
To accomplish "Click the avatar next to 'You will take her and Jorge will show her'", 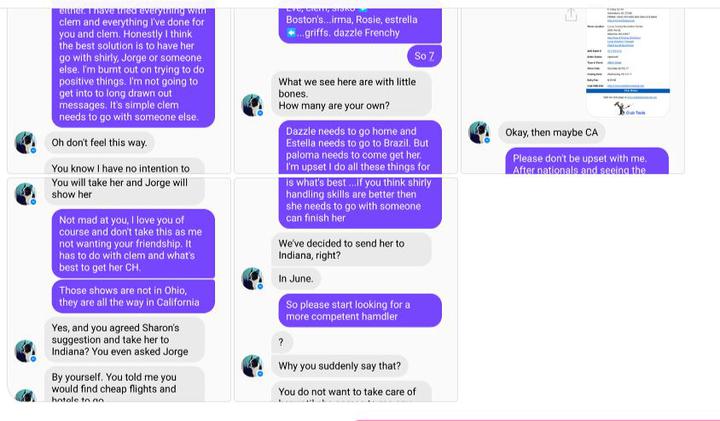I will pyautogui.click(x=25, y=194).
